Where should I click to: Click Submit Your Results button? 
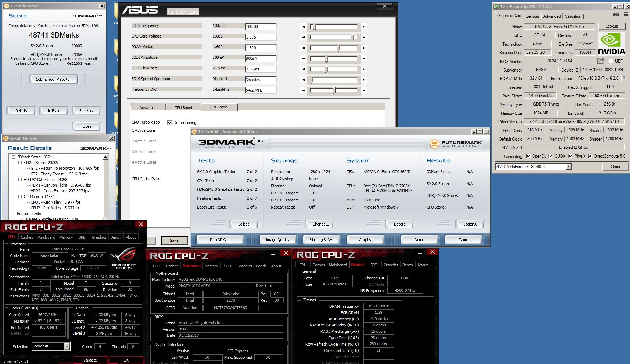point(54,79)
